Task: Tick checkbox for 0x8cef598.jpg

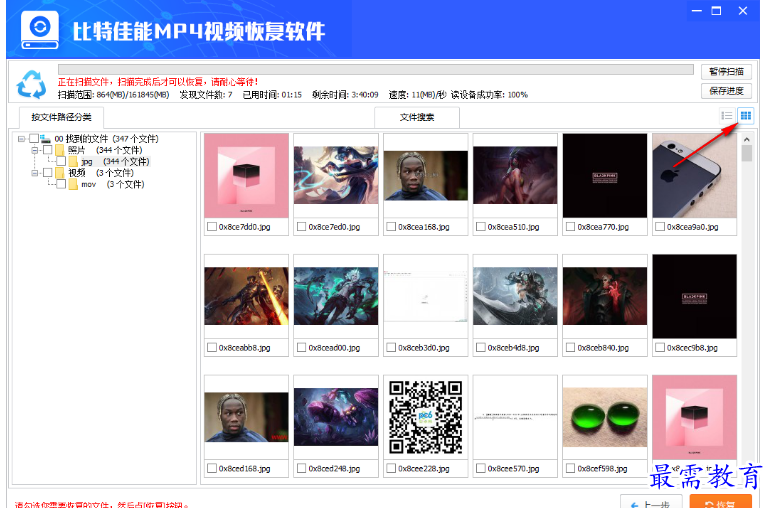Action: (570, 468)
